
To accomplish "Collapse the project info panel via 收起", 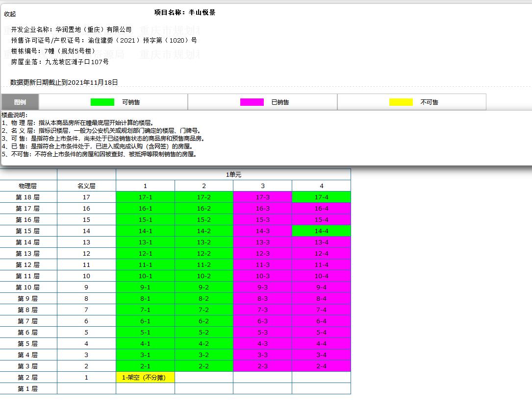I will point(9,14).
